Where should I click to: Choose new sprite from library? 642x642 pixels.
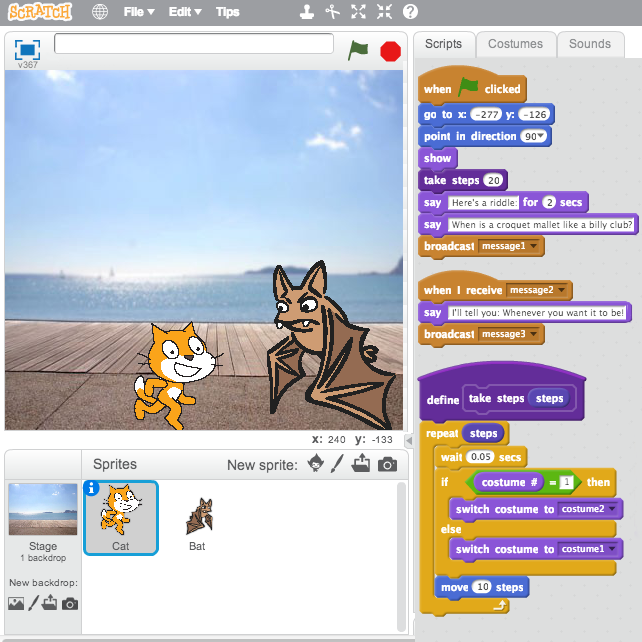point(316,464)
